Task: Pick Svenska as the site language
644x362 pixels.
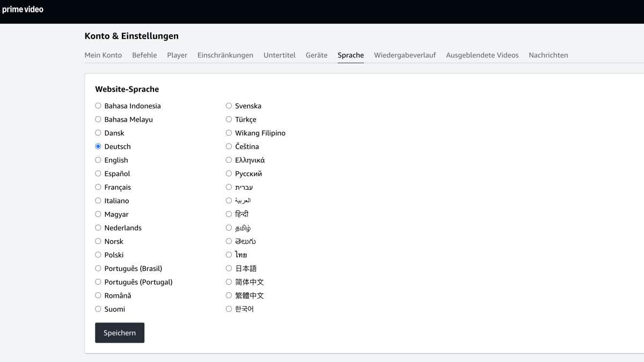Action: tap(229, 106)
